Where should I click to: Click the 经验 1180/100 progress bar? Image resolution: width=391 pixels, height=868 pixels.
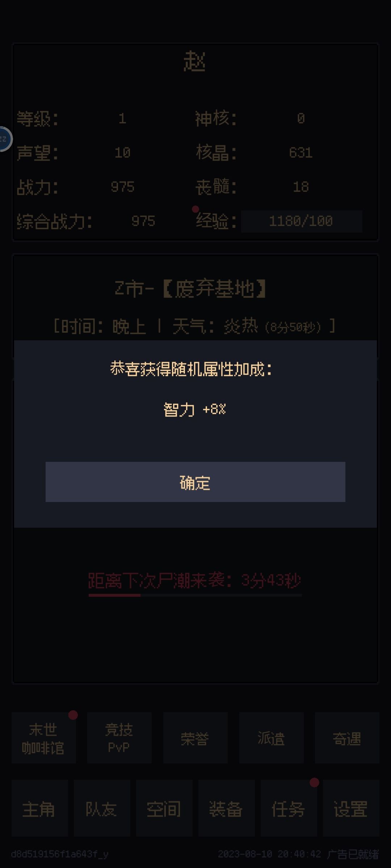click(302, 221)
